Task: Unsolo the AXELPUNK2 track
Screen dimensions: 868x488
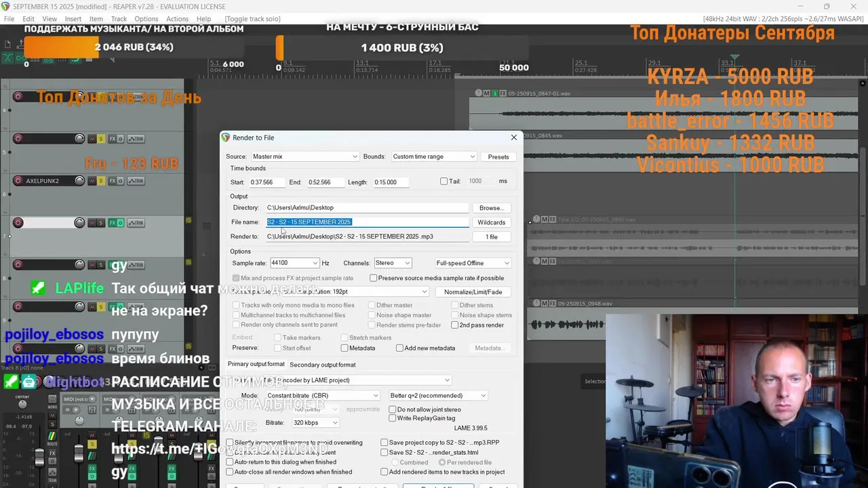Action: 101,181
